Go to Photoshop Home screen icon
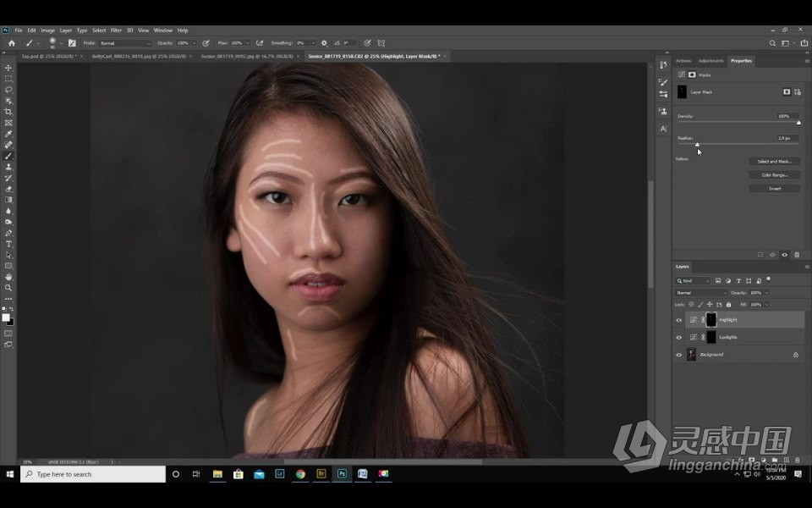 [11, 43]
